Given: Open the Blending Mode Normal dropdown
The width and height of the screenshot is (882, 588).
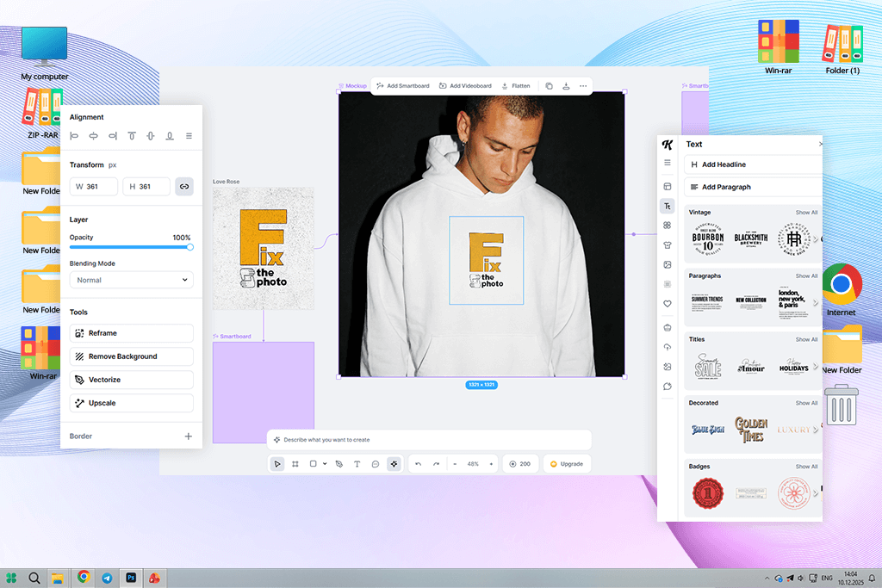Looking at the screenshot, I should [x=131, y=280].
